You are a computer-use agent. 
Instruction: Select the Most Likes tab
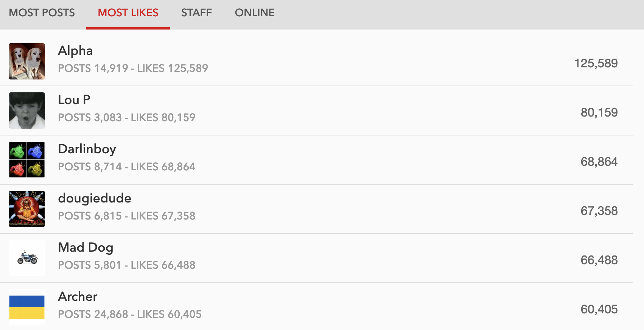click(x=128, y=13)
